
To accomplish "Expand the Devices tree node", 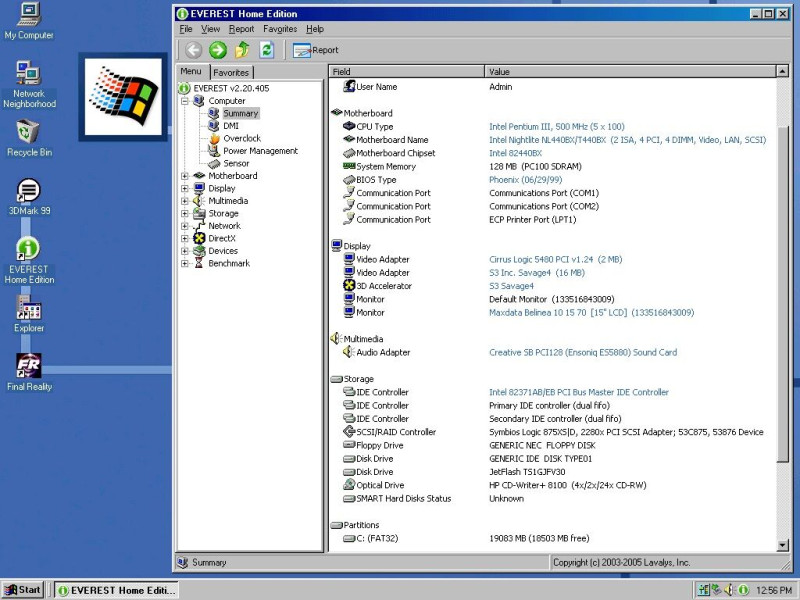I will point(185,251).
